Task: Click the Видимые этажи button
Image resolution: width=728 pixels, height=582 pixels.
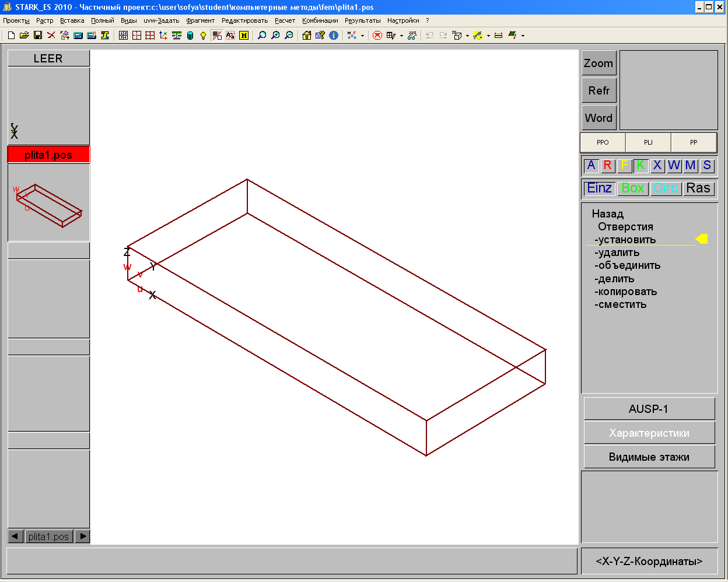Action: tap(649, 457)
